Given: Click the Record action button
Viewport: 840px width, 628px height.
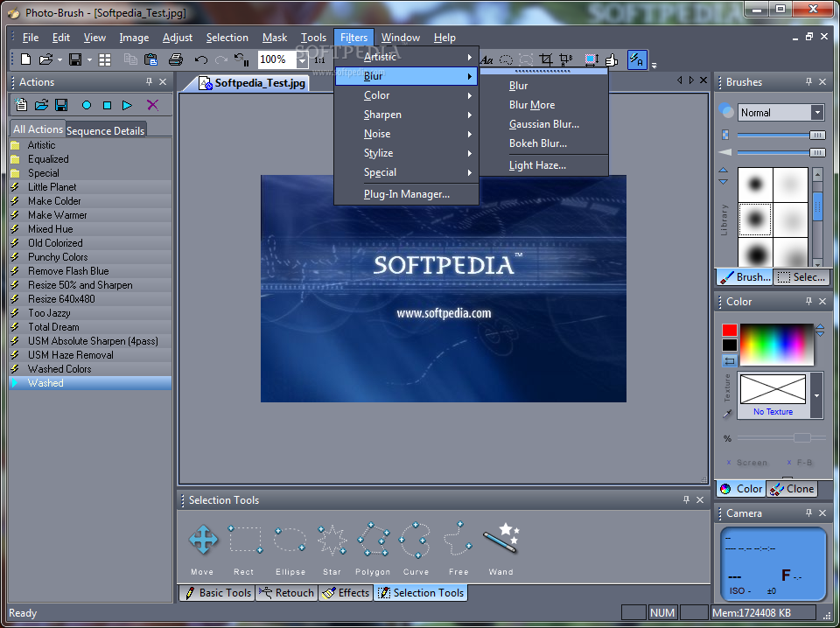Looking at the screenshot, I should [87, 105].
